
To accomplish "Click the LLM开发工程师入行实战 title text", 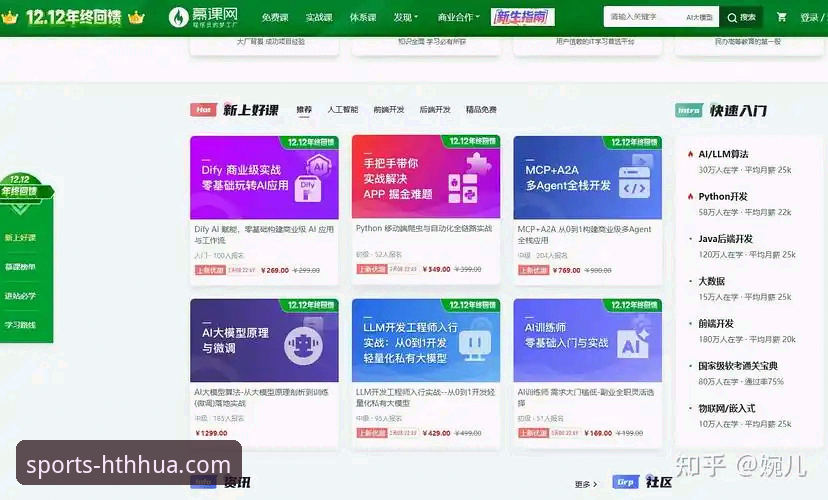I will coord(426,398).
